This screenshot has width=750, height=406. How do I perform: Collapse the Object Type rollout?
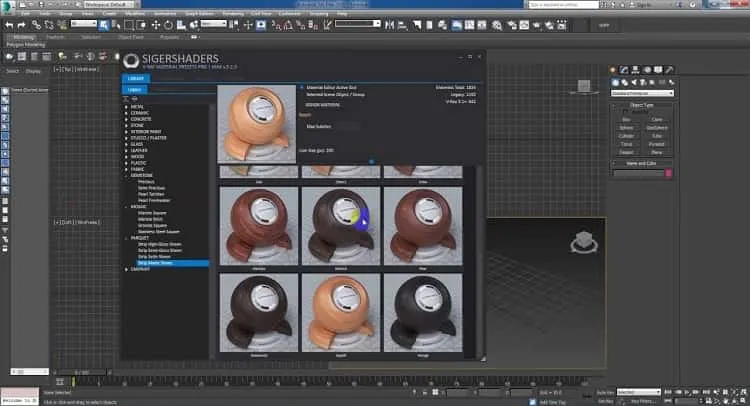pyautogui.click(x=641, y=105)
